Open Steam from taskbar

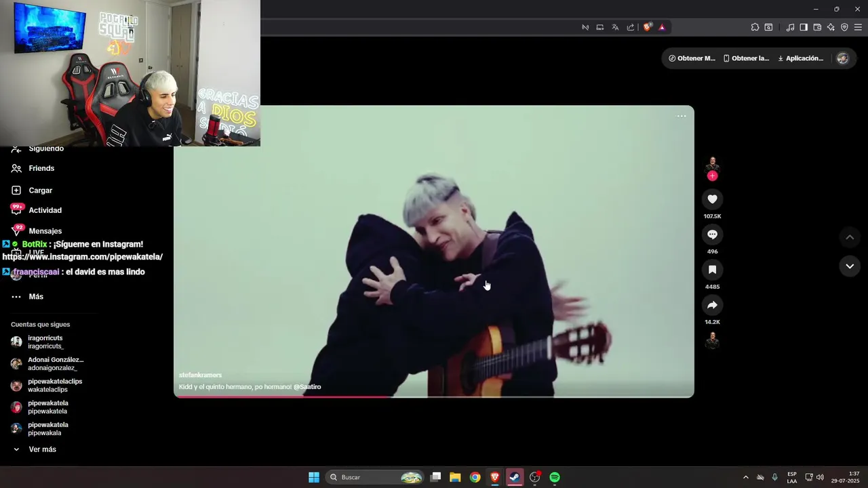[515, 477]
